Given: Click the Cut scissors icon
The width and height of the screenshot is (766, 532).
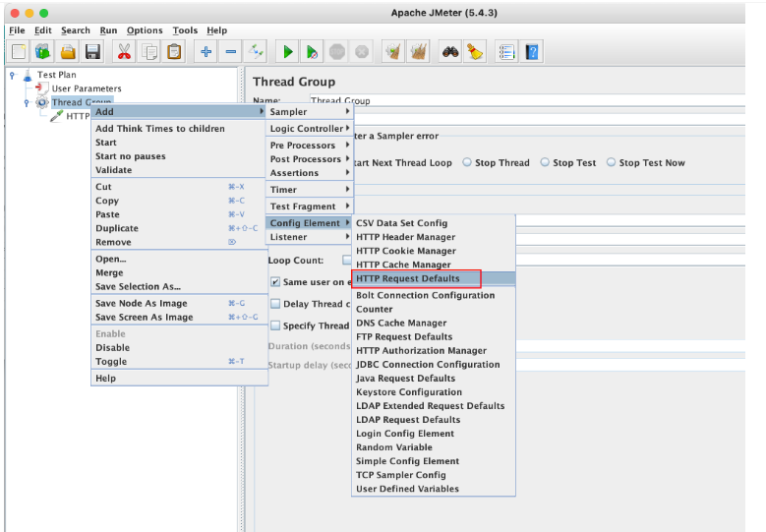Looking at the screenshot, I should (125, 51).
